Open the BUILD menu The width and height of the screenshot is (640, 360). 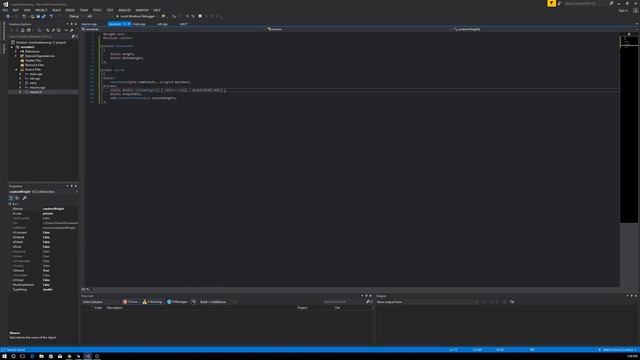click(56, 10)
